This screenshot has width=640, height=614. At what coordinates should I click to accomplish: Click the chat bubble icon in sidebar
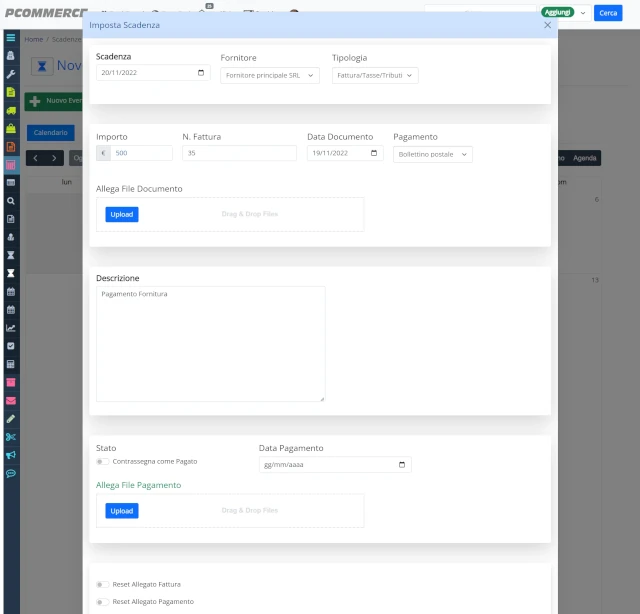click(11, 473)
